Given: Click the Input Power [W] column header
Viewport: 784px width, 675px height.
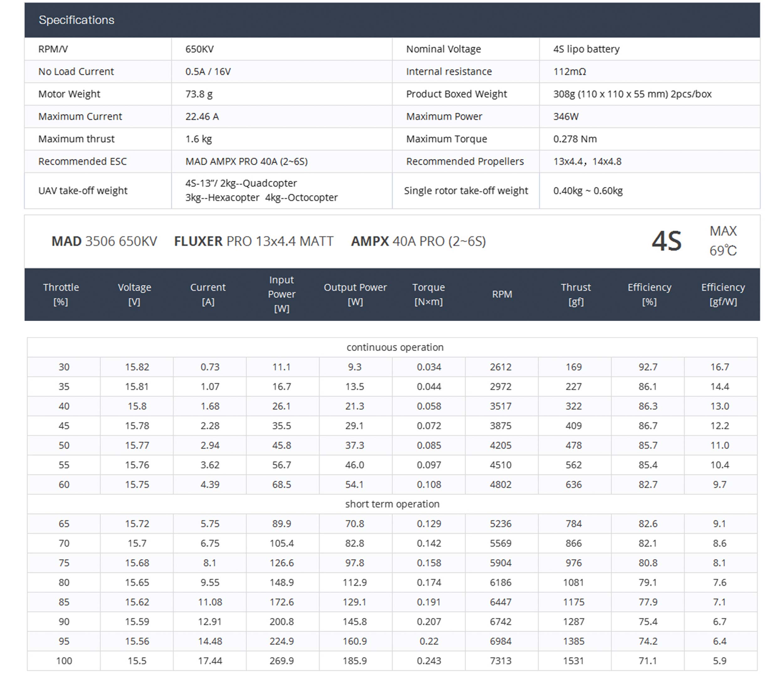Looking at the screenshot, I should (x=282, y=294).
